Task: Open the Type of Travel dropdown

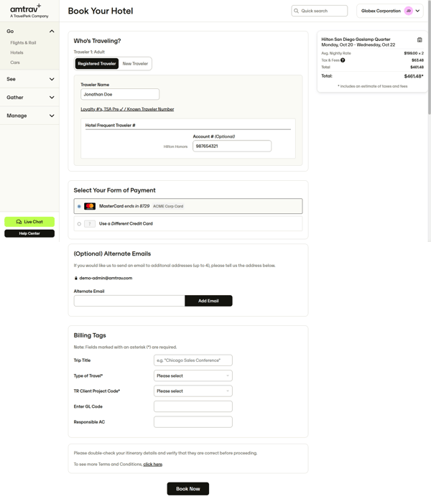Action: pos(193,375)
